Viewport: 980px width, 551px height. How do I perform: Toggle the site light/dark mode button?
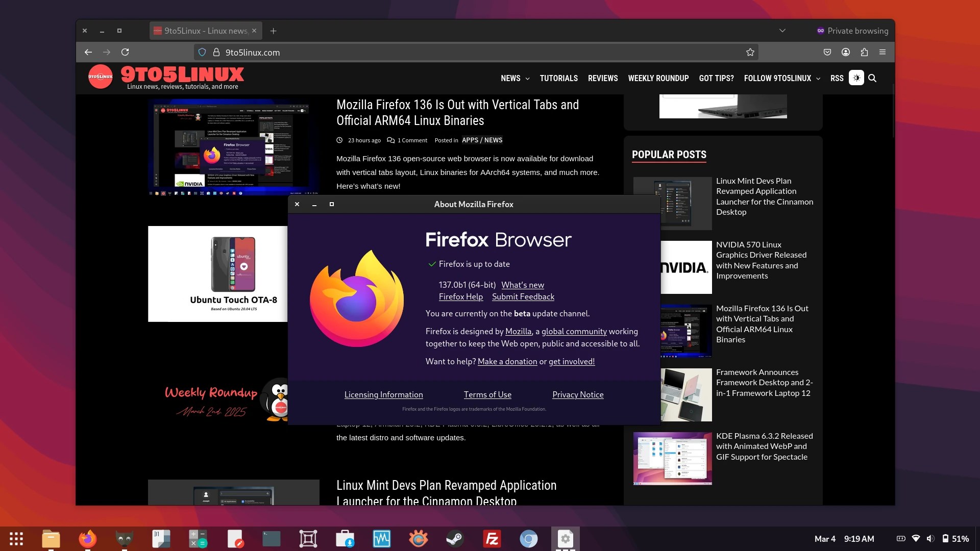click(x=856, y=78)
